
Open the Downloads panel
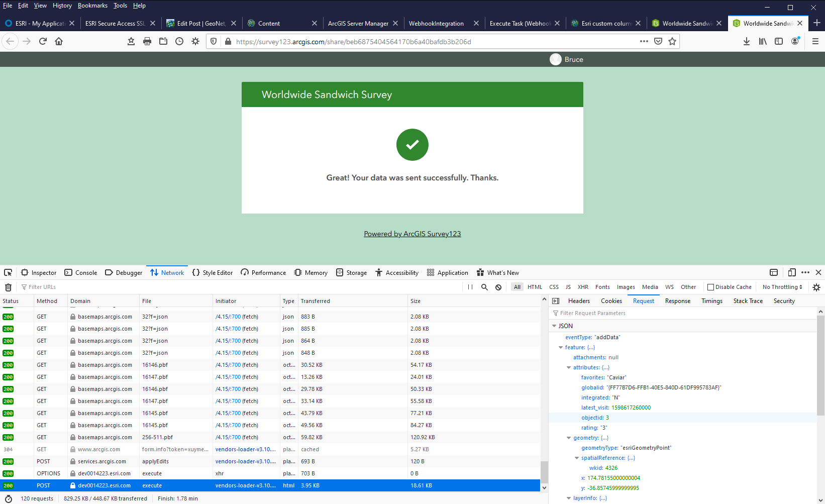coord(747,41)
